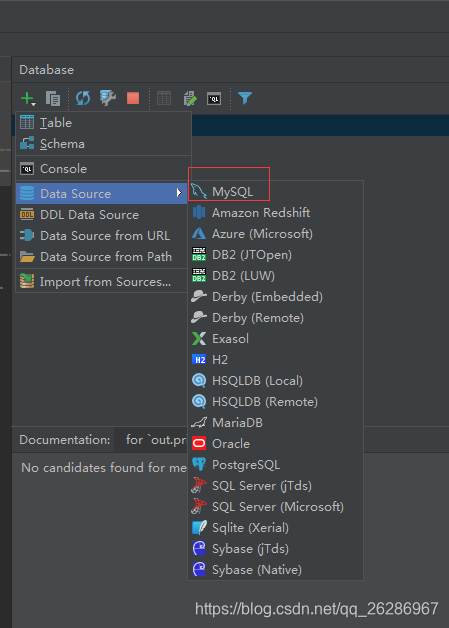Select Amazon Redshift data source
This screenshot has width=449, height=628.
(276, 213)
